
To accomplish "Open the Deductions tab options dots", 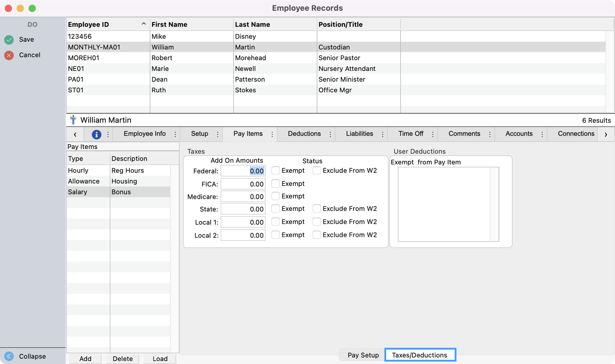I will click(330, 134).
